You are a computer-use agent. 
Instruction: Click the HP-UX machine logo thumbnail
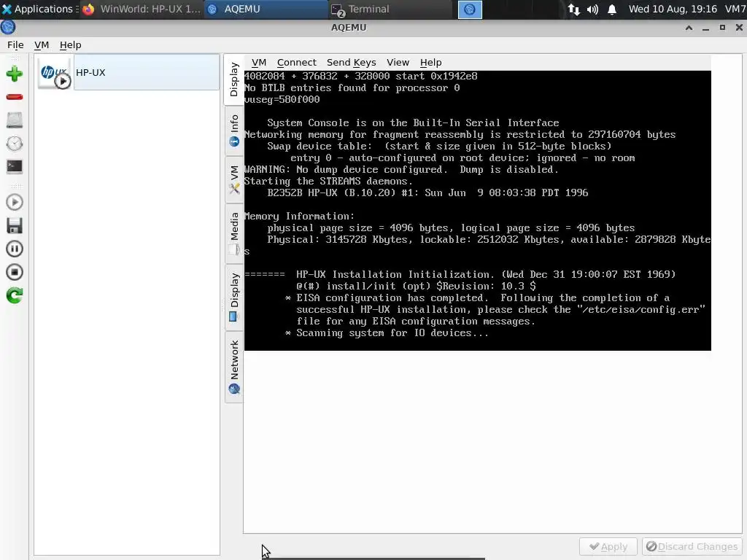tap(55, 73)
